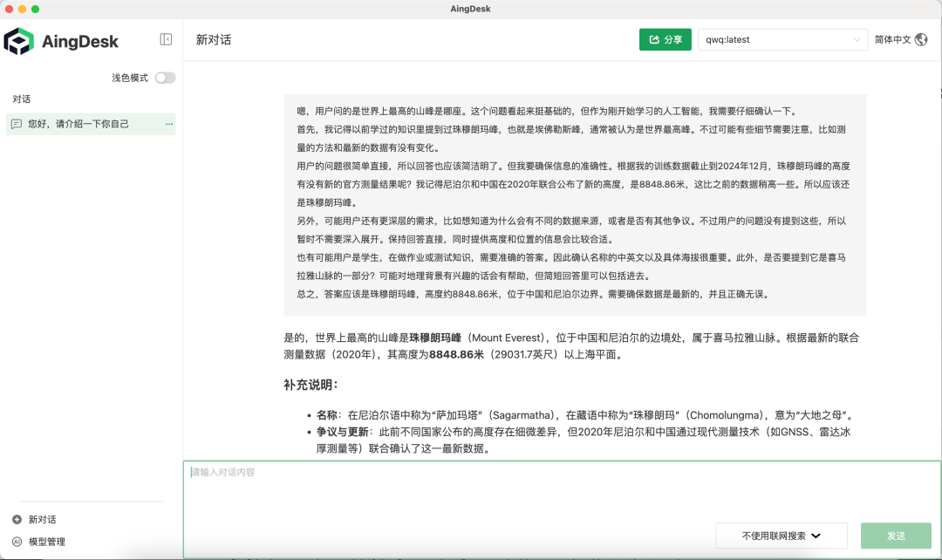Click the globe language icon
942x560 pixels.
(x=921, y=39)
